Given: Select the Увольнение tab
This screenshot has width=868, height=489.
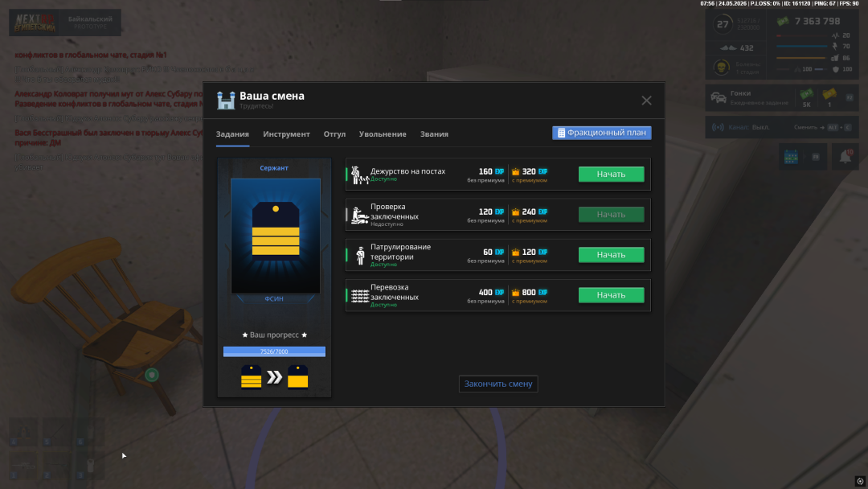Looking at the screenshot, I should click(383, 134).
